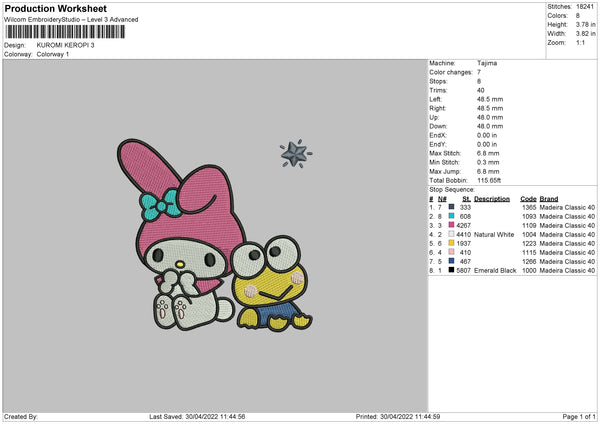Click the Total Bobbin value '115.65ft'
Screen dimensions: 600x424
point(489,180)
